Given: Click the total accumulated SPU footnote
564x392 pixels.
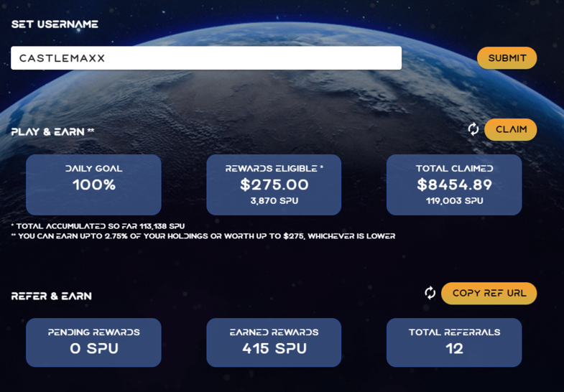Looking at the screenshot, I should (x=98, y=226).
